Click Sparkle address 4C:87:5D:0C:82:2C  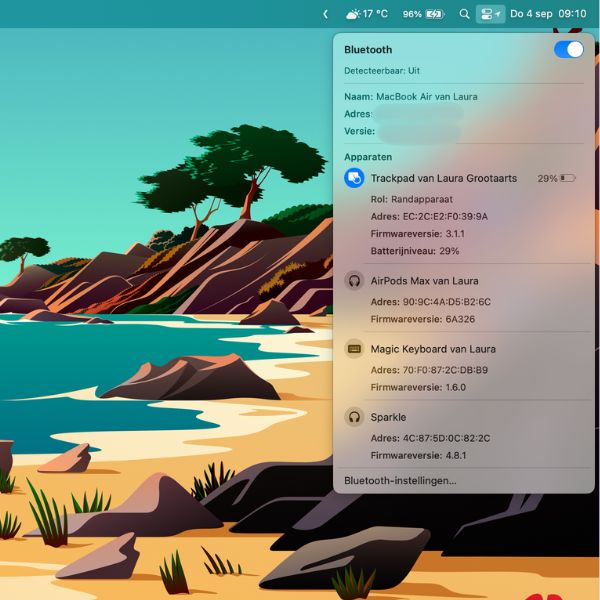tap(430, 438)
